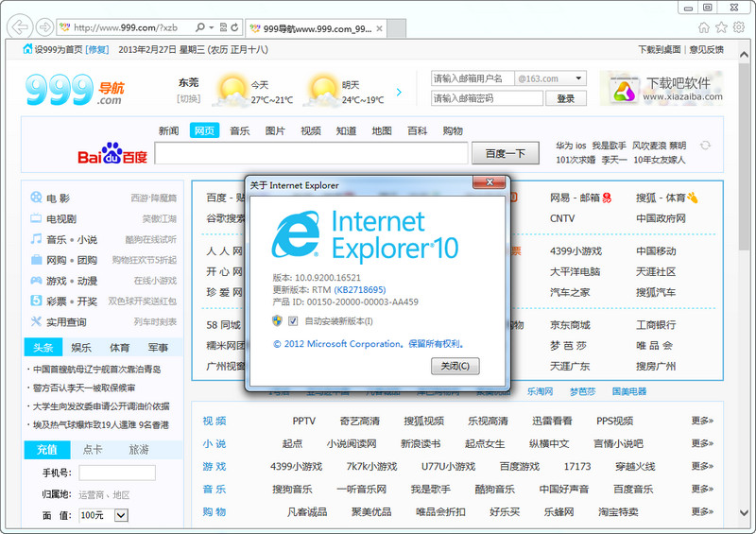Image resolution: width=756 pixels, height=534 pixels.
Task: Go back with the browser back arrow
Action: point(20,27)
